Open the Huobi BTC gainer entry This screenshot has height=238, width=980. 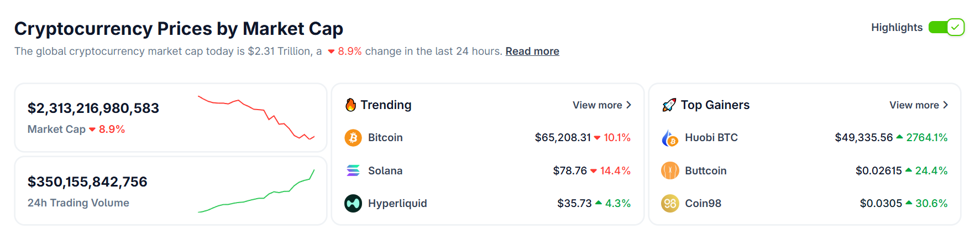(711, 138)
